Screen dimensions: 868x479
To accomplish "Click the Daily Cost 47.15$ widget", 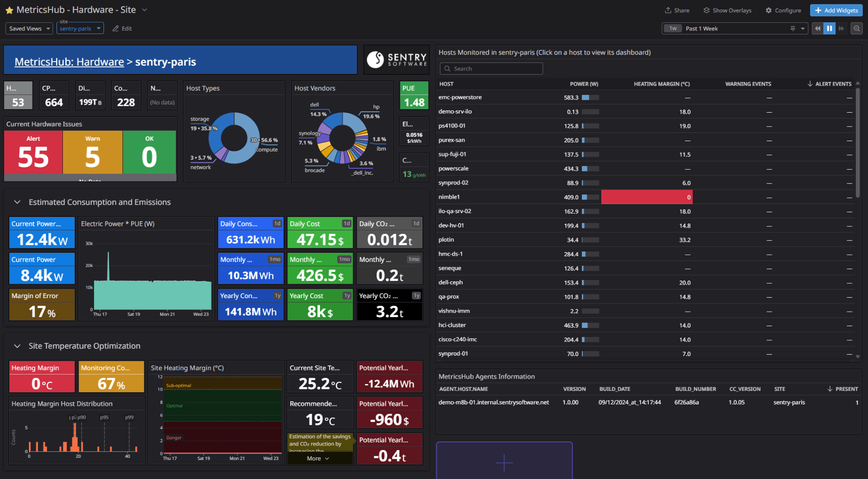I will coord(320,233).
